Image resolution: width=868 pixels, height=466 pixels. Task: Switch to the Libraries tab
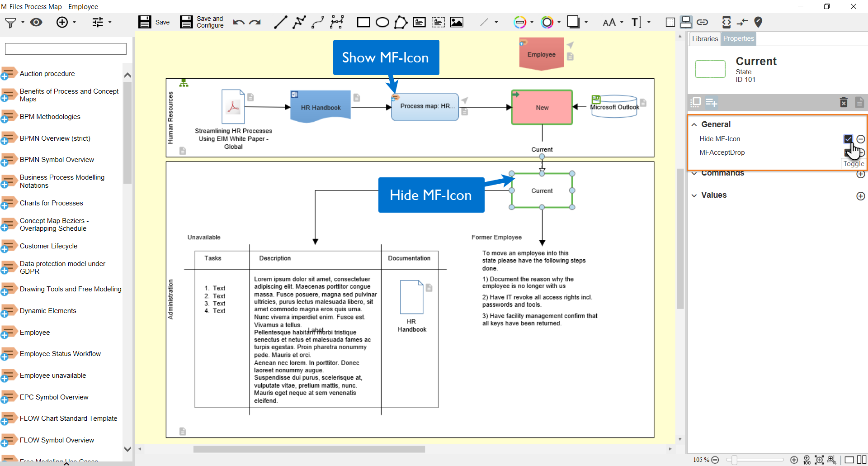click(705, 39)
